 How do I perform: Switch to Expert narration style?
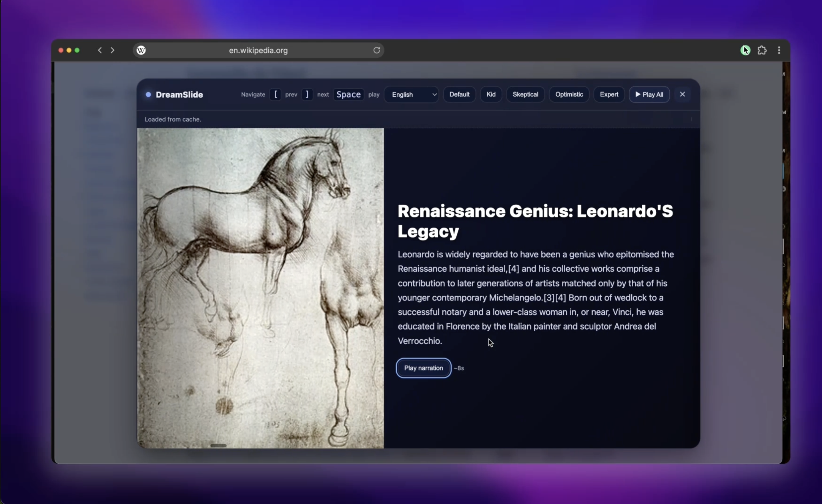tap(609, 94)
